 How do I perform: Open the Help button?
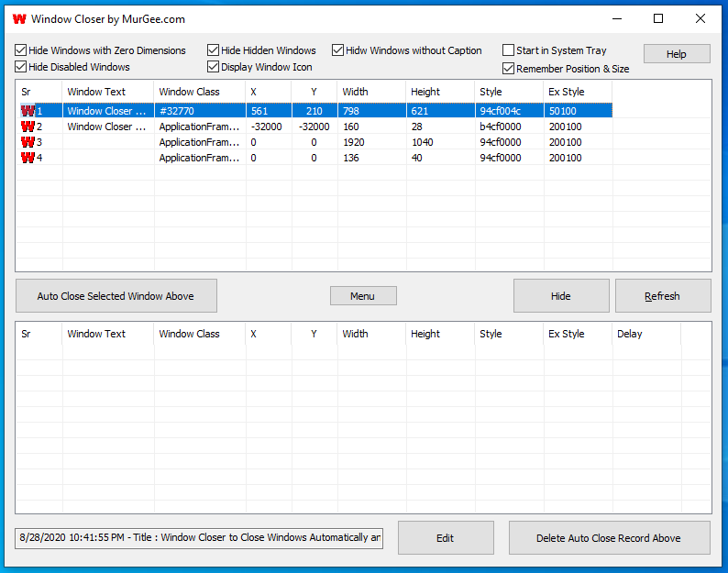(677, 54)
